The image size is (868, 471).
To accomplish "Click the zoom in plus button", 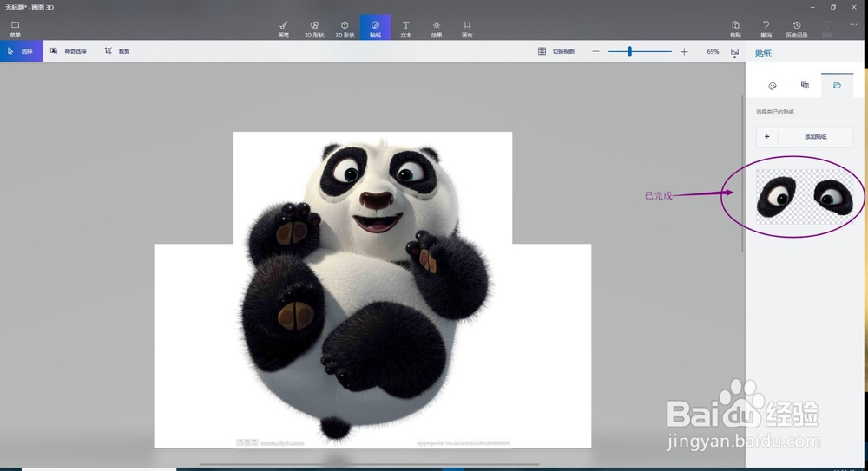I will 684,51.
